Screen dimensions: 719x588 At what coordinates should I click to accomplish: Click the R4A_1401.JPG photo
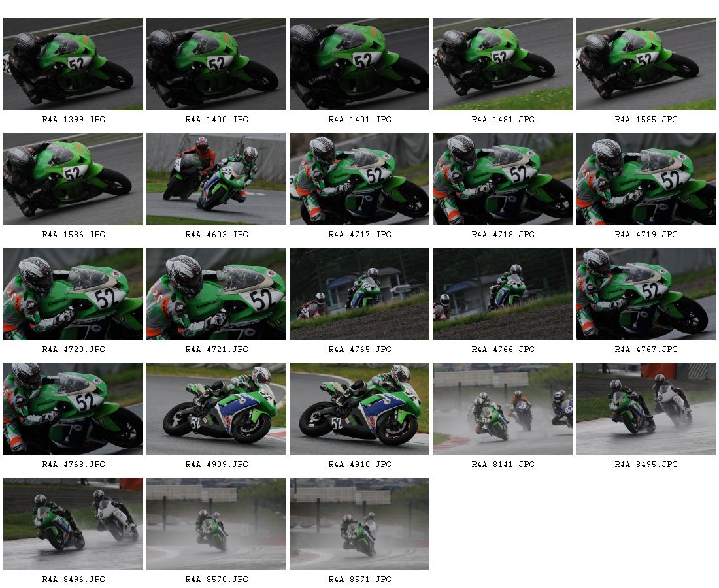tap(359, 64)
